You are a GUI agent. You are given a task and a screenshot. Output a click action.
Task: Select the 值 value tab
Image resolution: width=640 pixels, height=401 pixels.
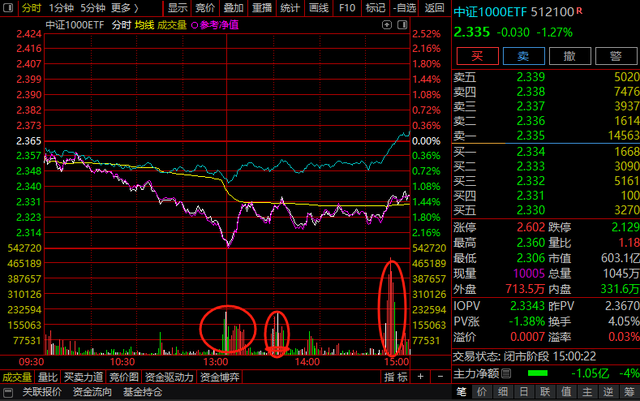[566, 392]
